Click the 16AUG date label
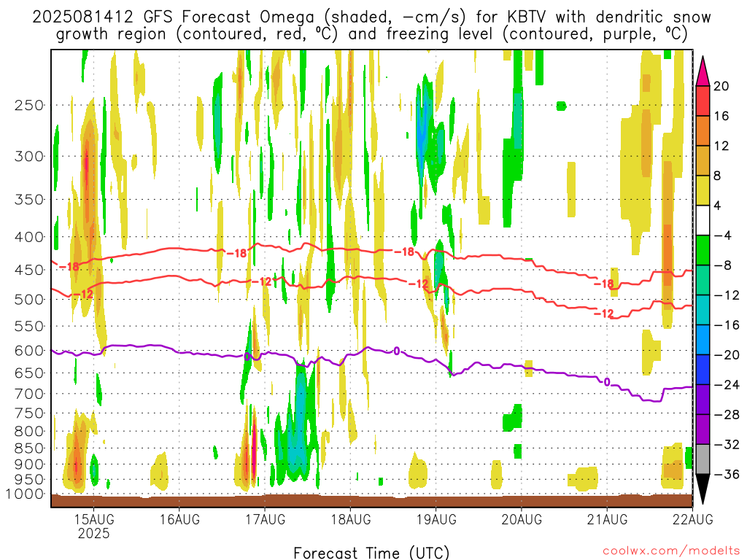The height and width of the screenshot is (560, 747). (x=179, y=519)
